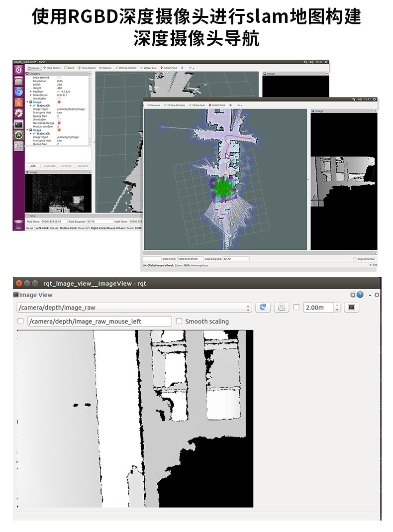Open Terminal from the Ubuntu dock

point(18,124)
